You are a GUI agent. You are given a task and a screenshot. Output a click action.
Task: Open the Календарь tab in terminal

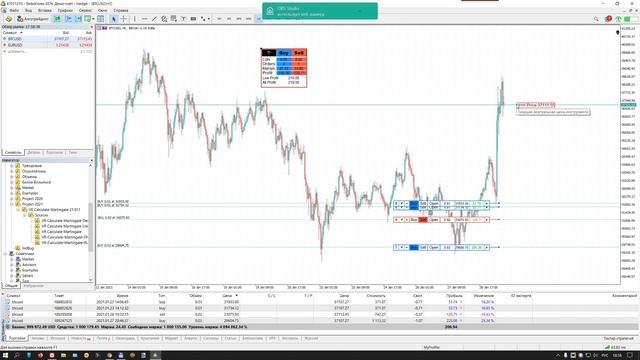tap(125, 338)
